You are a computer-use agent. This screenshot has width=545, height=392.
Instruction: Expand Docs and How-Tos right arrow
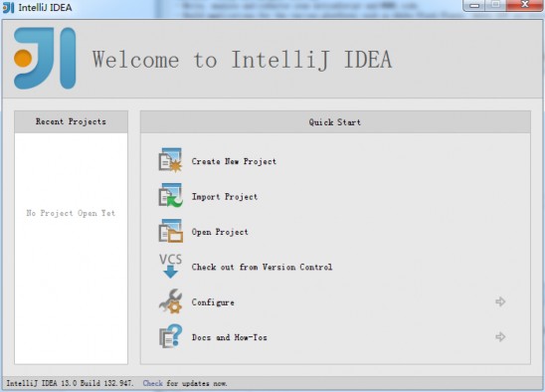pos(500,336)
